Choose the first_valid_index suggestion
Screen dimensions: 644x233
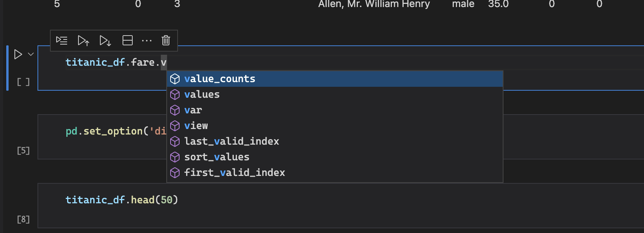tap(235, 172)
